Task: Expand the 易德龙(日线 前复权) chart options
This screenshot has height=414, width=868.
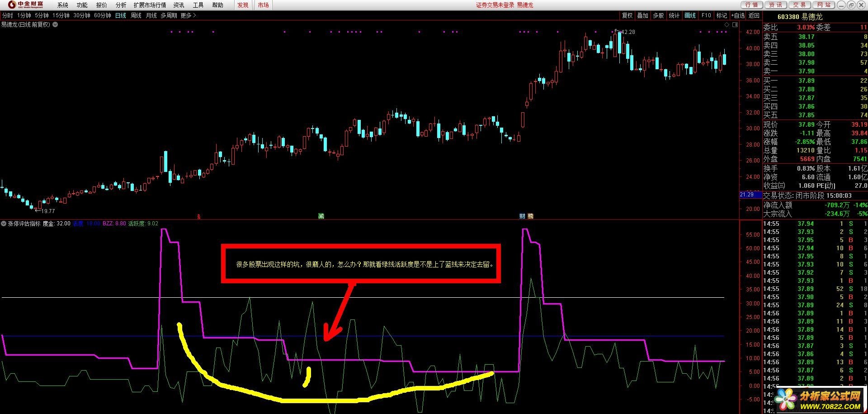Action: [x=55, y=24]
